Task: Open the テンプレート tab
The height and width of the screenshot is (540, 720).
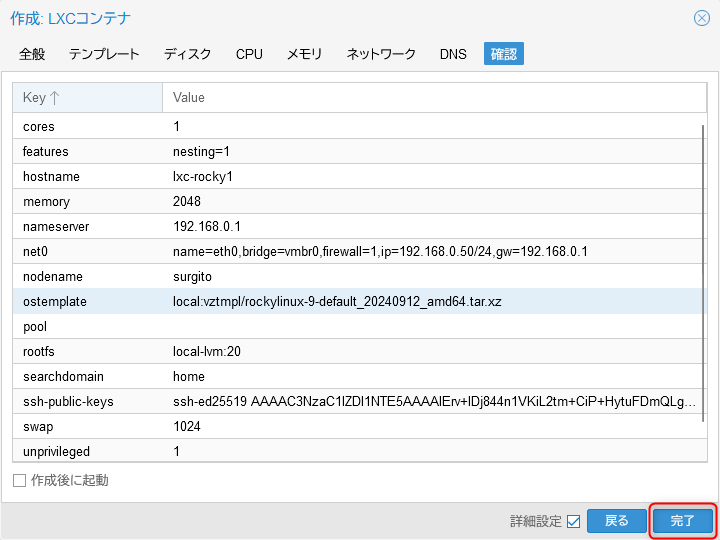Action: tap(104, 54)
